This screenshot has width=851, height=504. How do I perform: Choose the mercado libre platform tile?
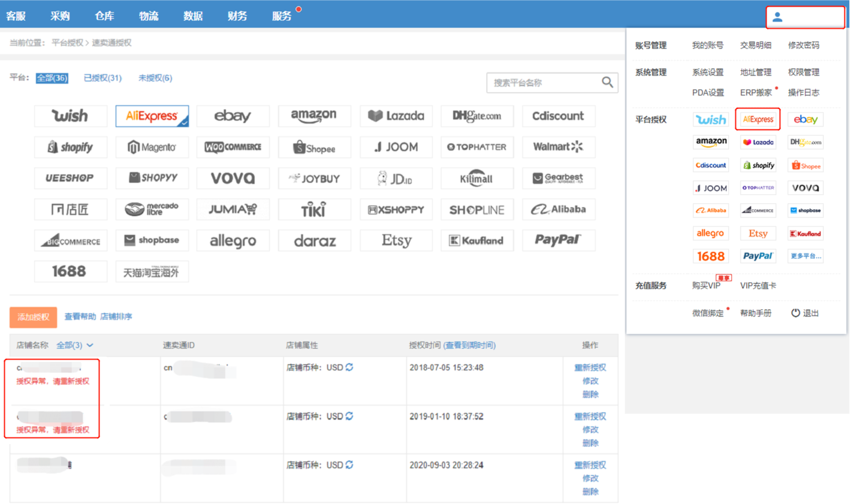pyautogui.click(x=152, y=209)
